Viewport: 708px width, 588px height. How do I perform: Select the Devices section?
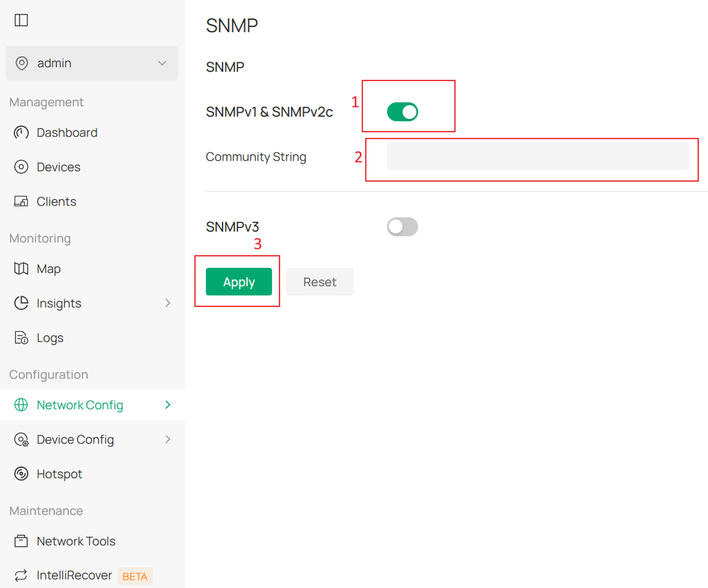[x=58, y=167]
